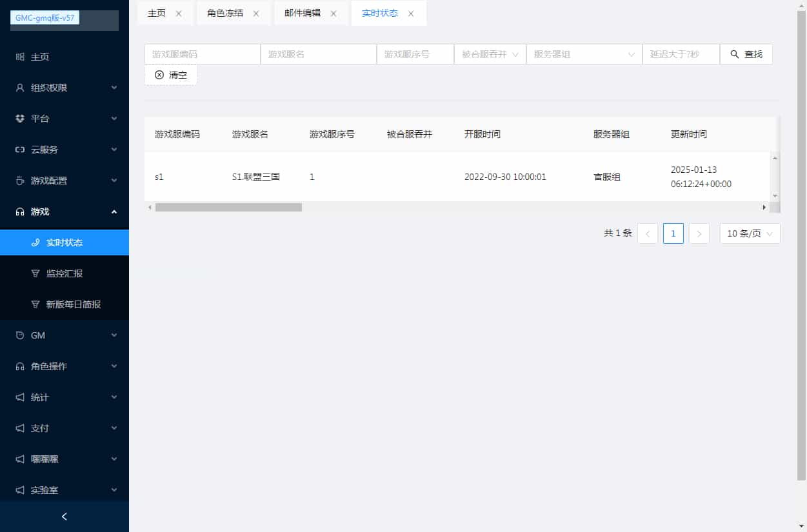Focus the 游戏服序号 input field
The height and width of the screenshot is (532, 807).
pos(415,54)
